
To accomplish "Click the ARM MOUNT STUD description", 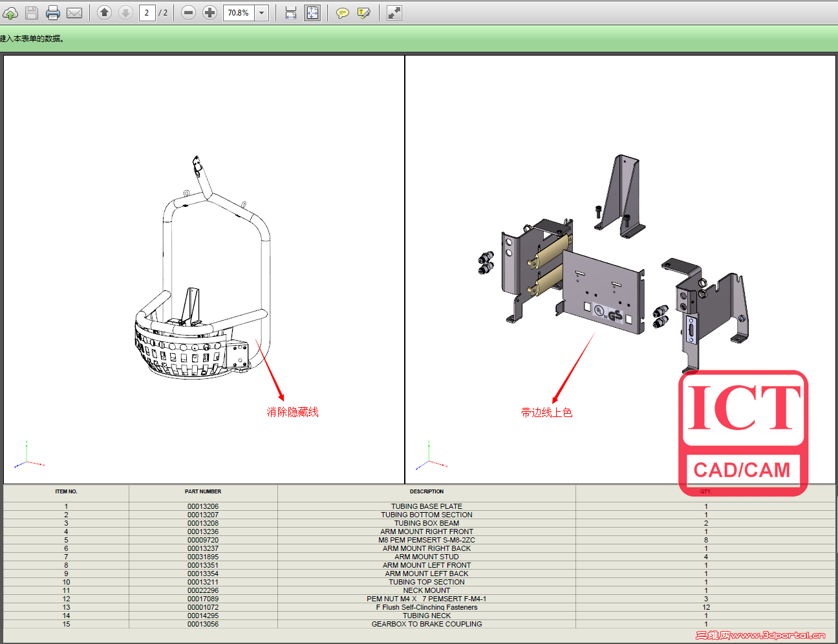I will click(x=427, y=557).
